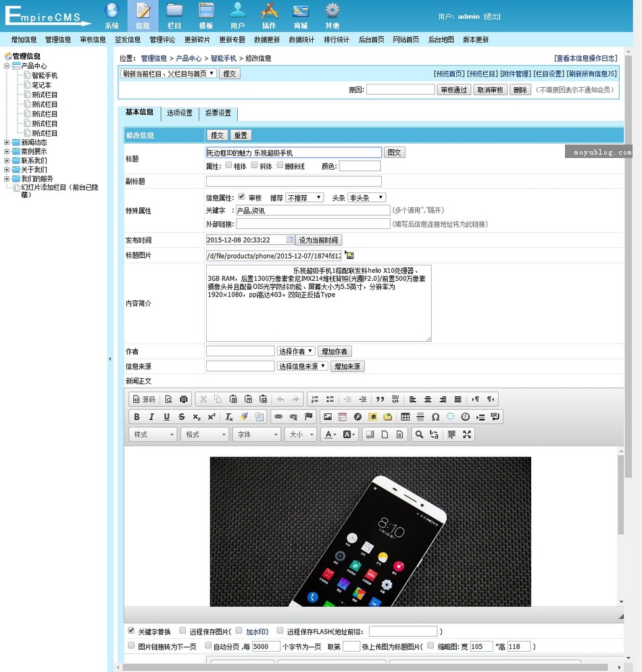Toggle Italic formatting in editor
The image size is (642, 672).
pyautogui.click(x=151, y=417)
